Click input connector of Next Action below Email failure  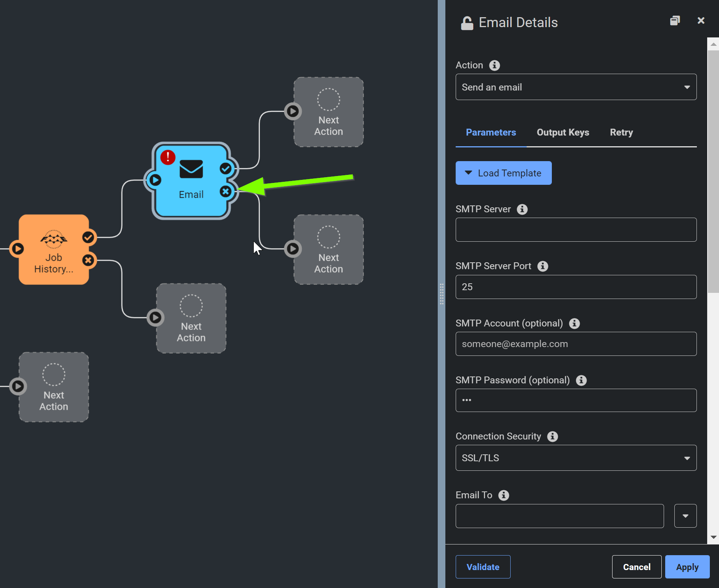click(x=293, y=249)
